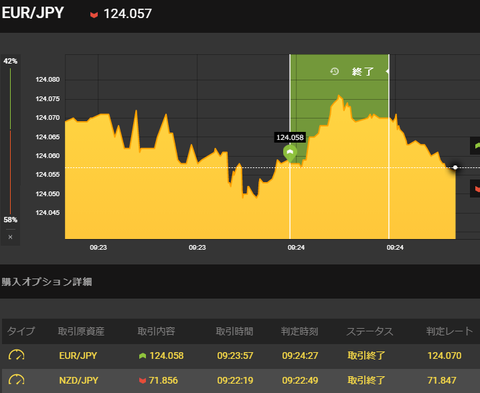
Task: Click the 124.057 current rate value
Action: click(128, 14)
